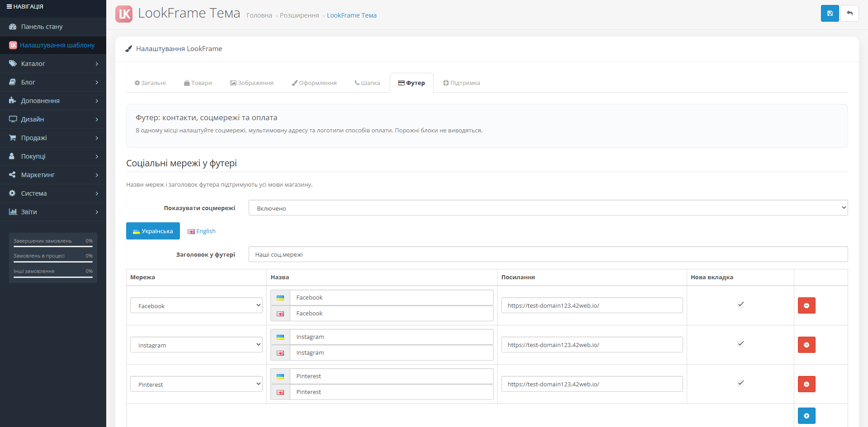
Task: Click the Головна breadcrumb link
Action: click(259, 15)
